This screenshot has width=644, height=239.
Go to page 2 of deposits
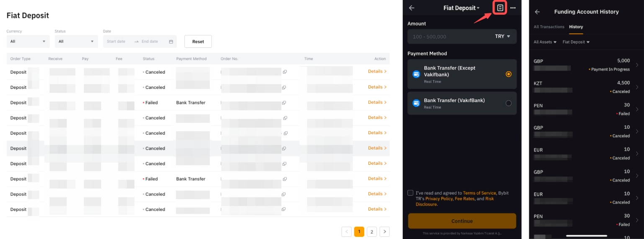(371, 231)
